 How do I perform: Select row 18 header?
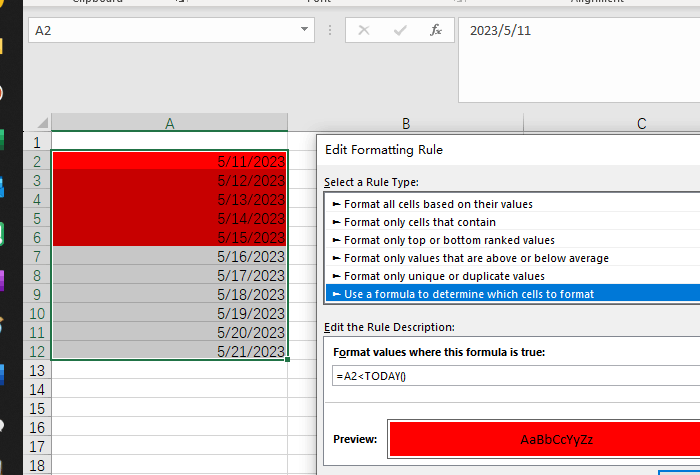tap(37, 466)
